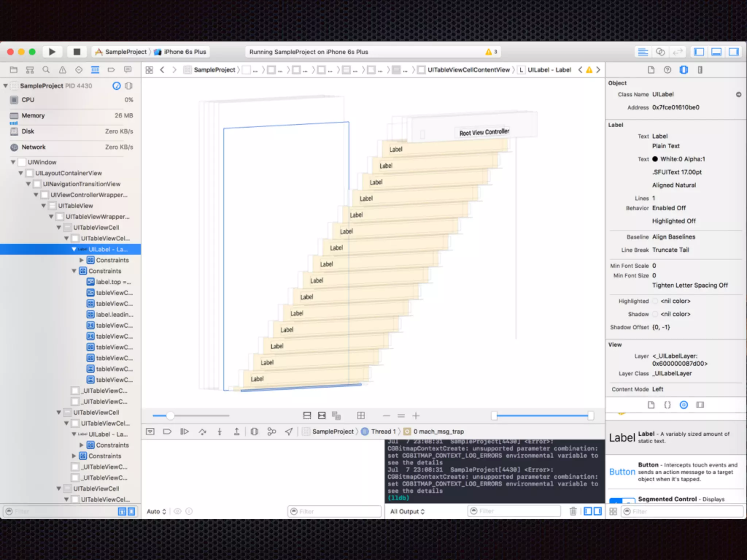Open the All Output dropdown
This screenshot has height=560, width=747.
point(407,511)
